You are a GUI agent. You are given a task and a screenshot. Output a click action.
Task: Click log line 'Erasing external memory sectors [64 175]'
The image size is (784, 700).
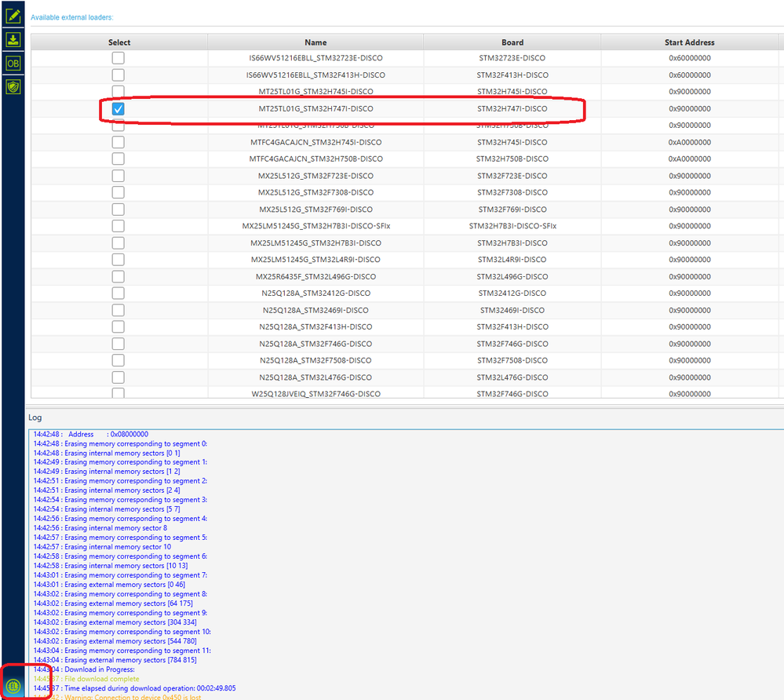coord(113,603)
